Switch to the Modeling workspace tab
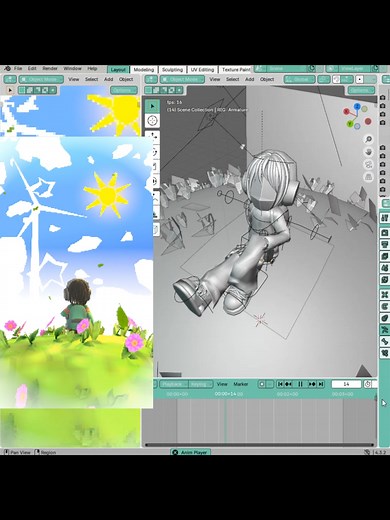 coord(144,70)
